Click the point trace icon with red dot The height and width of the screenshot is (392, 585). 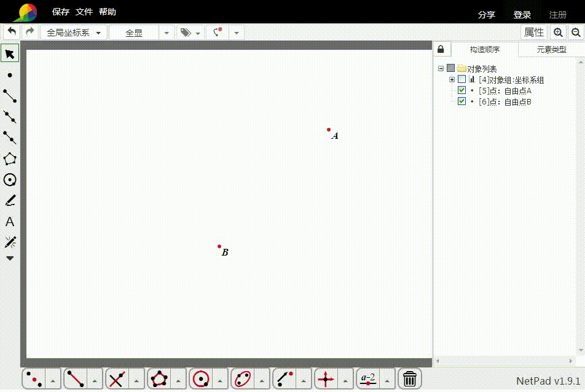[x=218, y=32]
